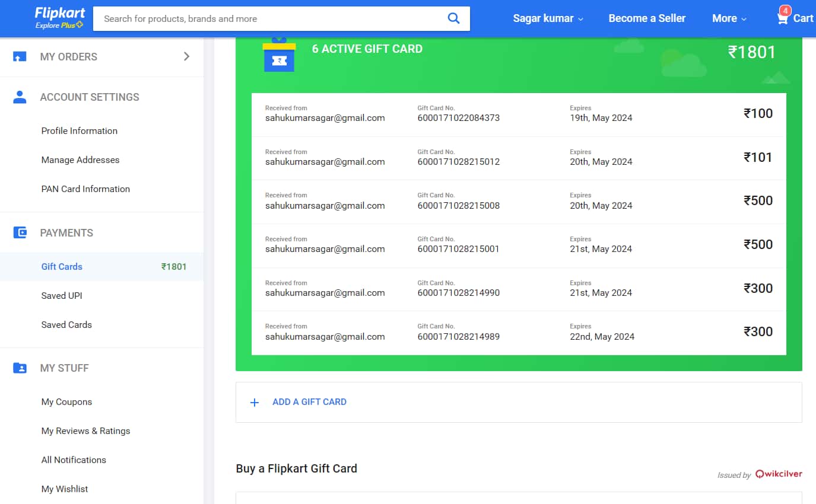Open My Coupons
The width and height of the screenshot is (816, 504).
tap(66, 402)
